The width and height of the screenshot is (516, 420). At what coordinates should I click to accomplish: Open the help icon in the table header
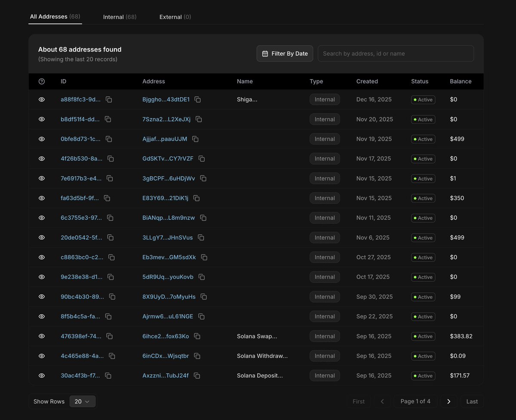click(x=41, y=81)
